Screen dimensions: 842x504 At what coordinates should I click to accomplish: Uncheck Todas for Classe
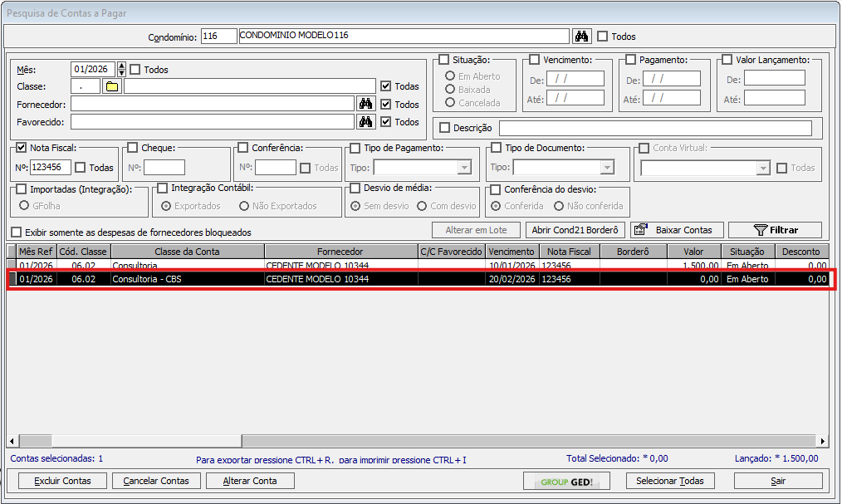pyautogui.click(x=385, y=86)
